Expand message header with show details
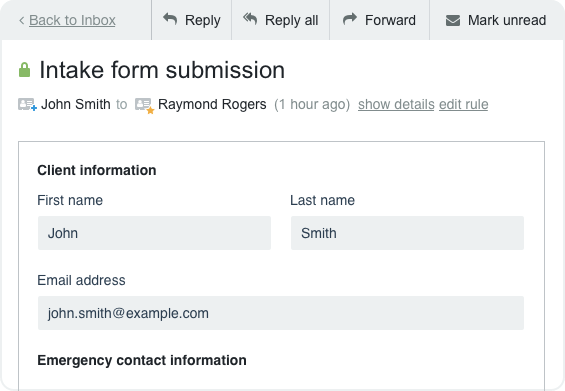Image resolution: width=565 pixels, height=391 pixels. [x=396, y=105]
